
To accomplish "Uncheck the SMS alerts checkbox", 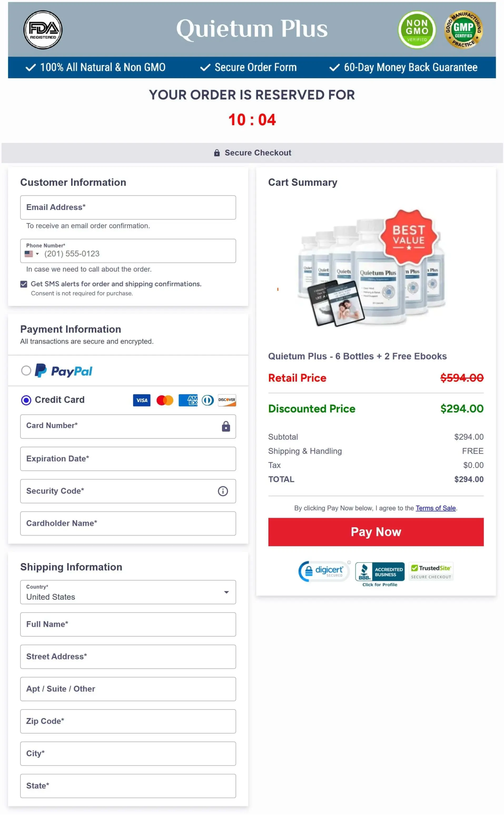I will [24, 284].
